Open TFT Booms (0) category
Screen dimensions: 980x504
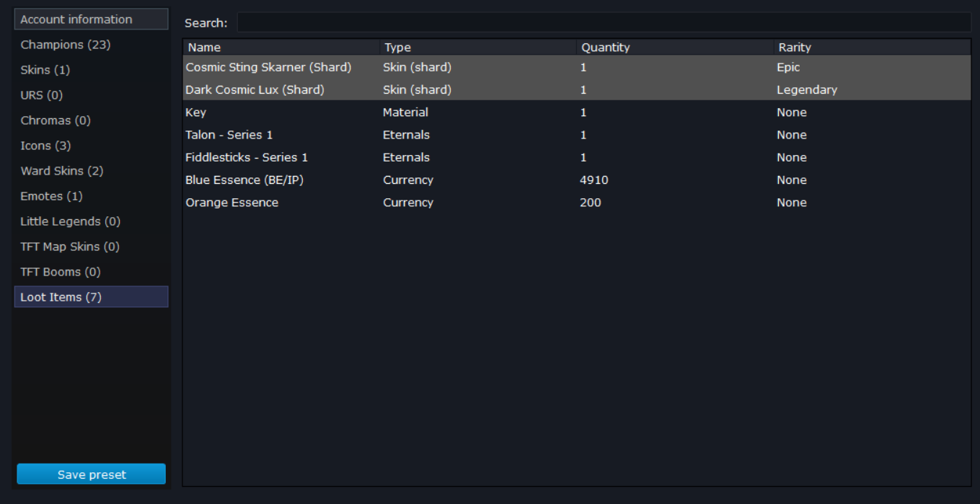click(91, 272)
